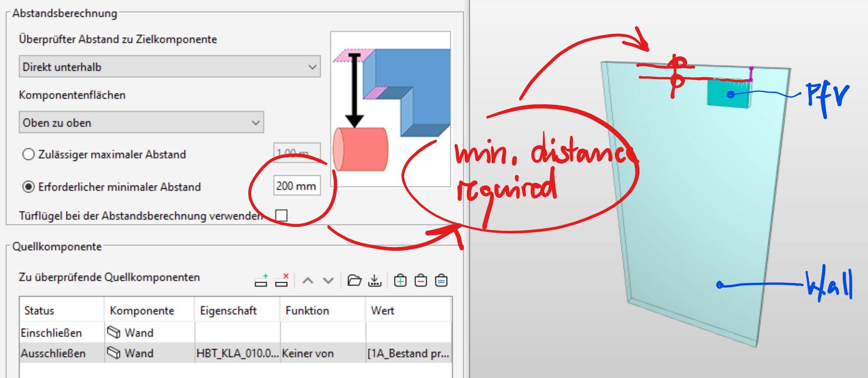Edit the 200 mm minimum distance field
This screenshot has width=868, height=378.
(x=297, y=185)
